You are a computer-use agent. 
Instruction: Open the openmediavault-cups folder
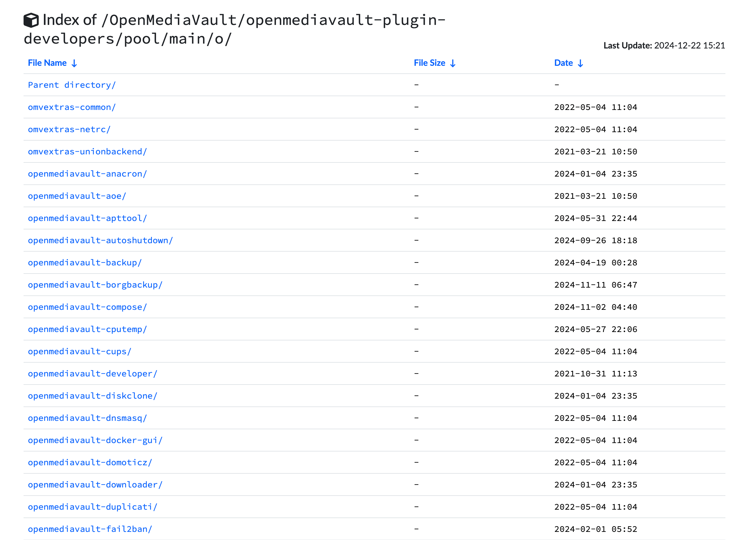[x=80, y=352]
